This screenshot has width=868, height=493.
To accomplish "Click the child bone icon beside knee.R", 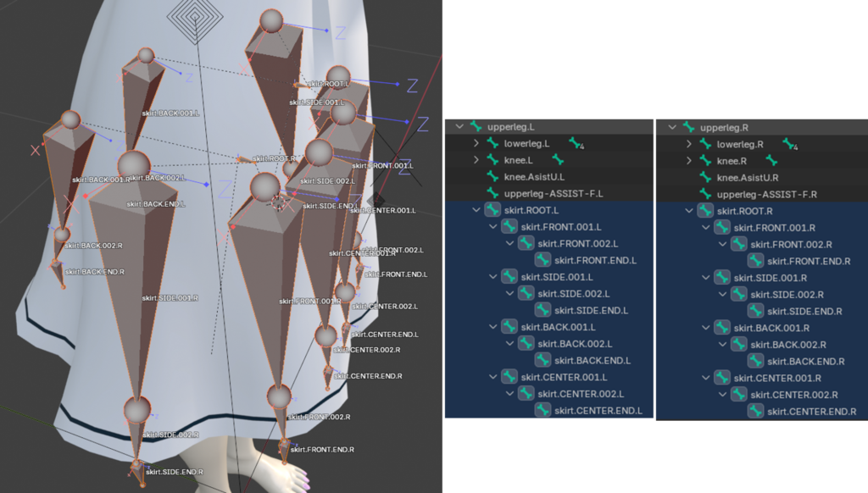I will (772, 160).
